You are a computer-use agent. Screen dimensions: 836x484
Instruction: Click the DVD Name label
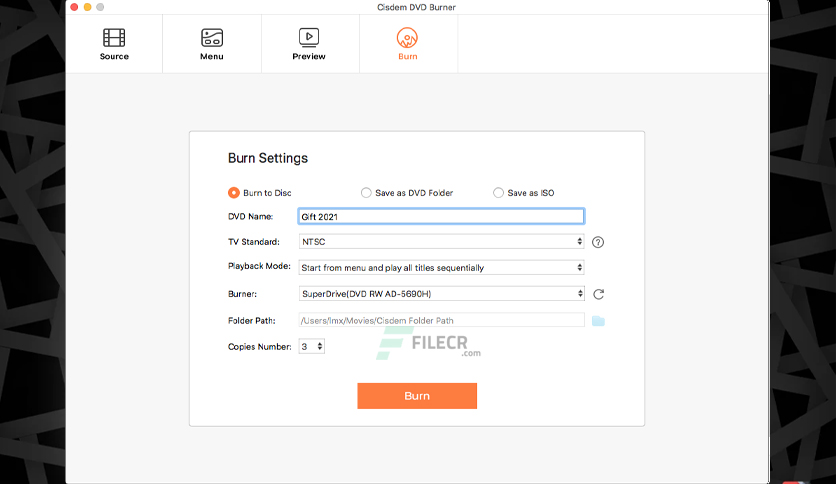coord(251,216)
